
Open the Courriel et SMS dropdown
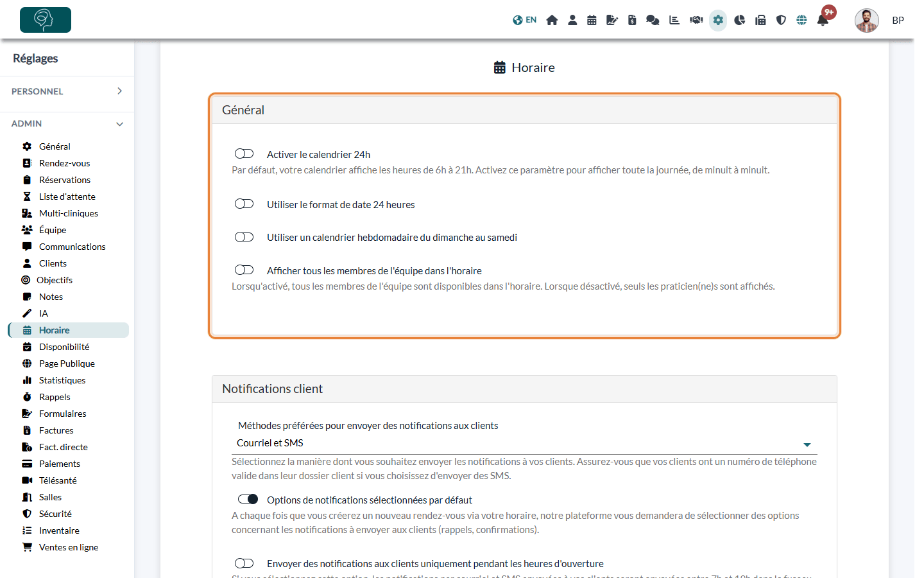524,443
